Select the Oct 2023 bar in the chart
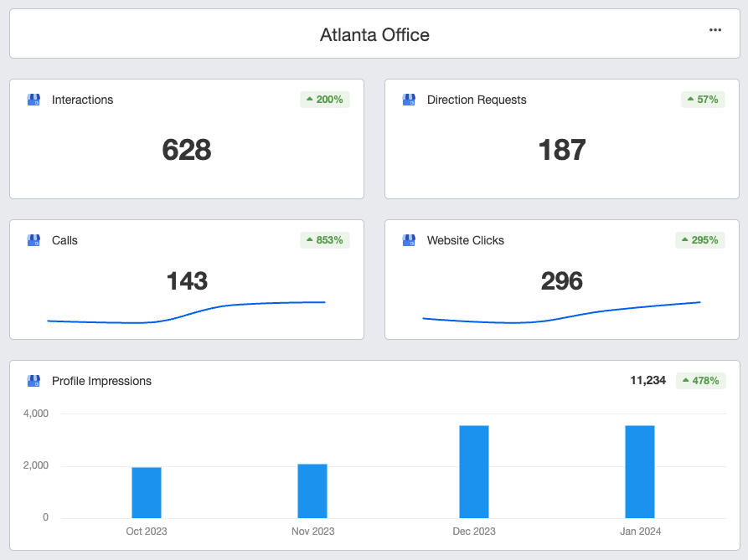748x560 pixels. click(147, 492)
